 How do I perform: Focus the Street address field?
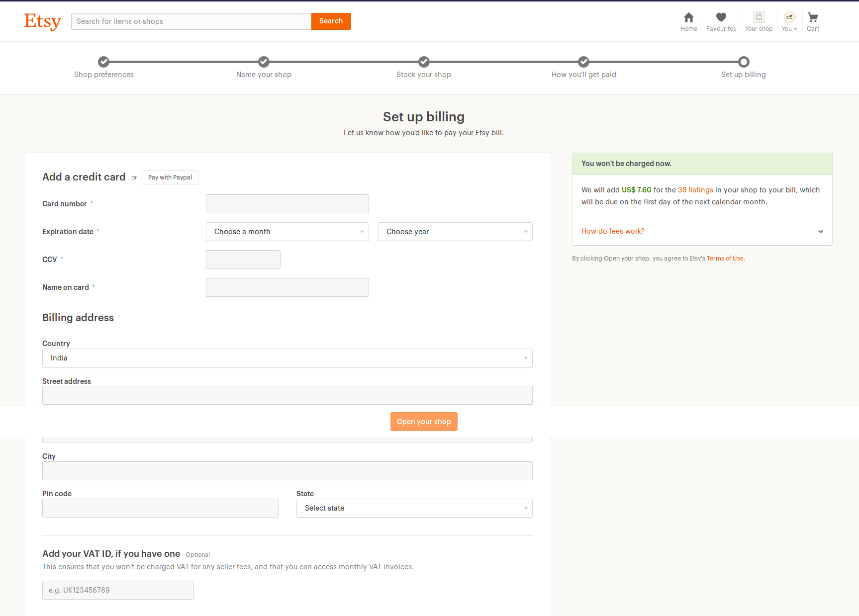[x=287, y=395]
